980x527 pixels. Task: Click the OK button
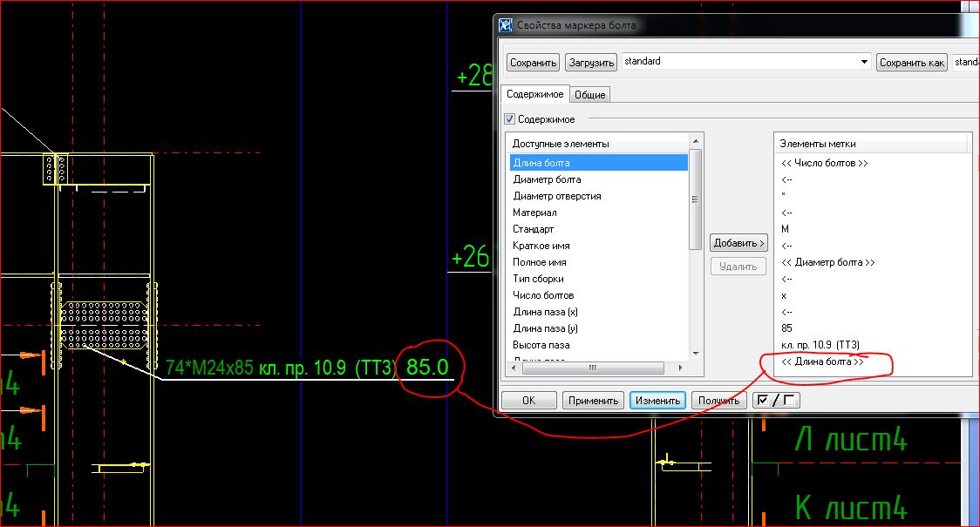coord(528,401)
